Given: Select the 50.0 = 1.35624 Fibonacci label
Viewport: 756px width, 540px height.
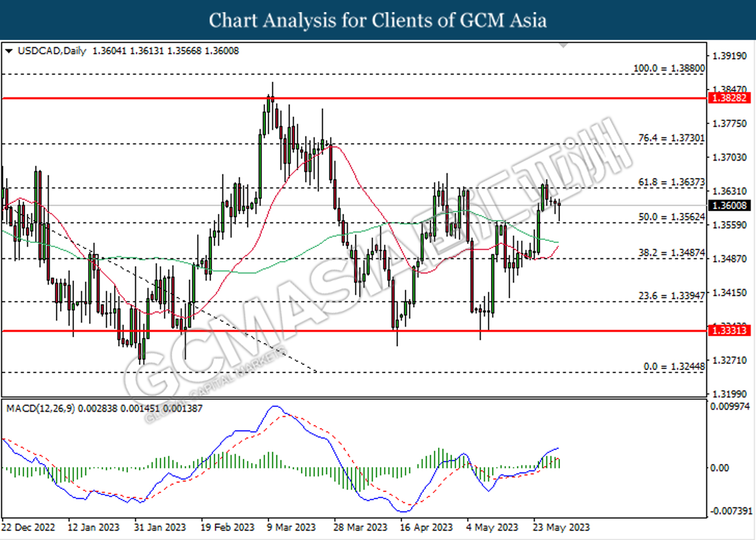Looking at the screenshot, I should pyautogui.click(x=671, y=217).
